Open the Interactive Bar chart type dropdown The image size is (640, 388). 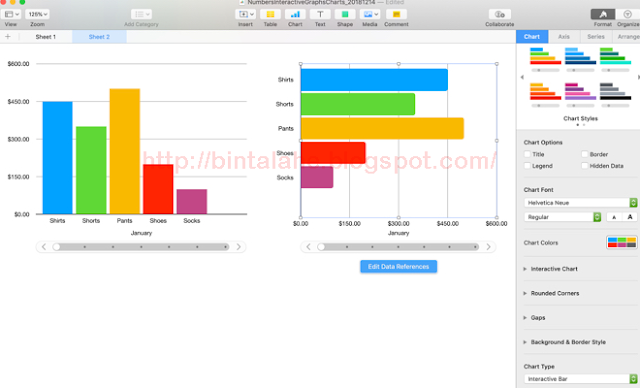pyautogui.click(x=580, y=379)
